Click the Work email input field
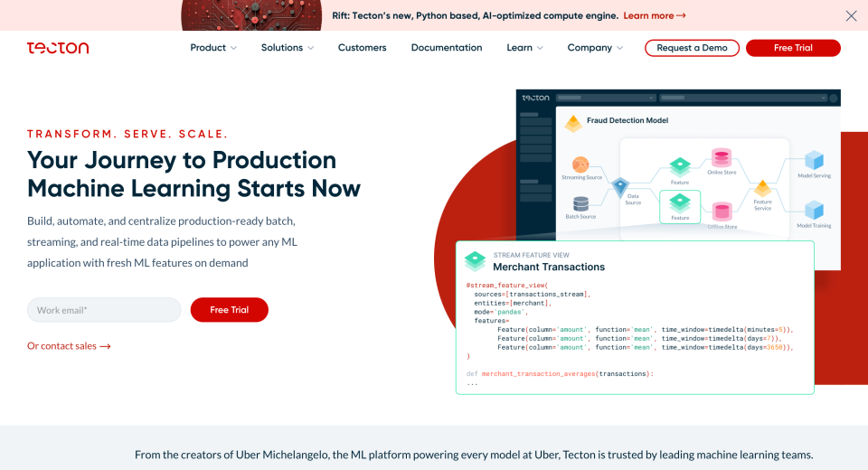The width and height of the screenshot is (868, 470). pyautogui.click(x=104, y=310)
